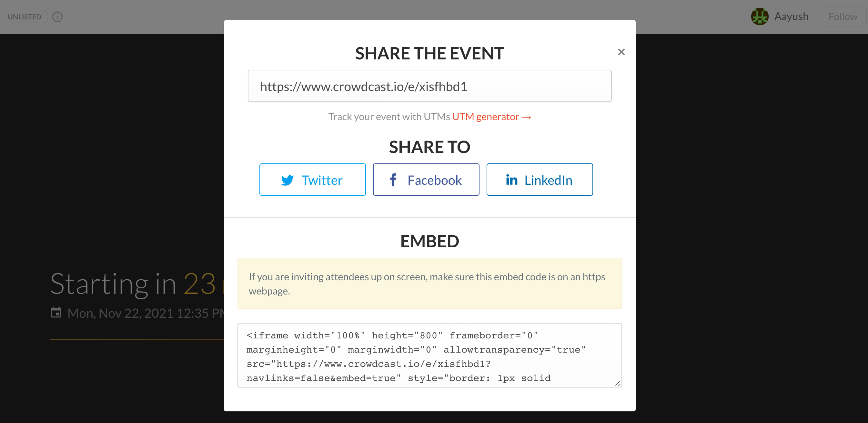868x423 pixels.
Task: Click the LinkedIn in logo icon
Action: (511, 180)
